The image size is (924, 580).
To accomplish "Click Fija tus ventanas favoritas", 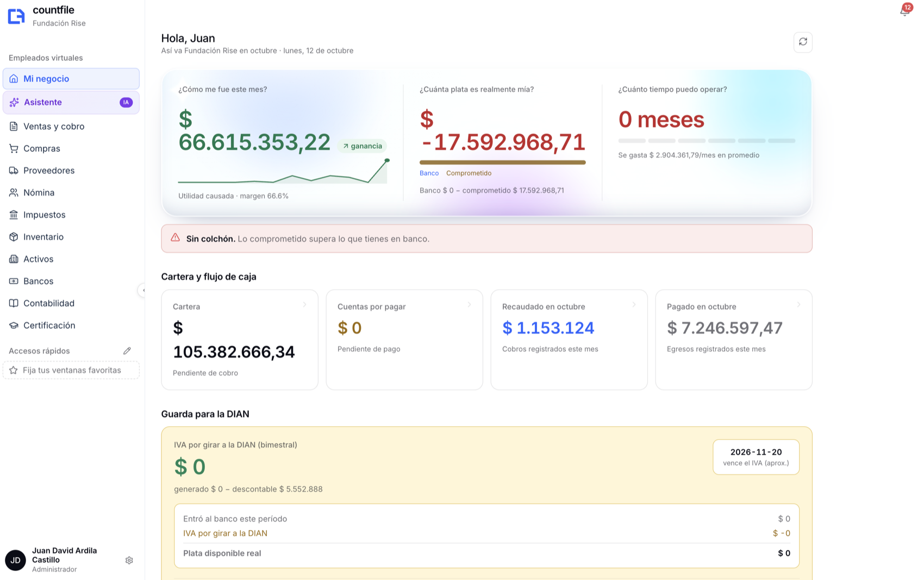I will click(71, 370).
